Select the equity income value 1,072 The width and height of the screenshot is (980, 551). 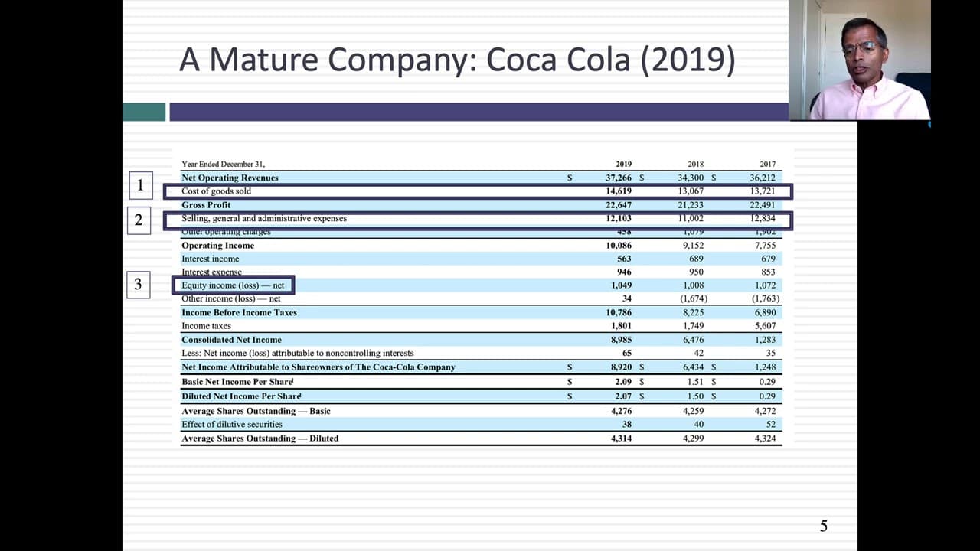(765, 285)
